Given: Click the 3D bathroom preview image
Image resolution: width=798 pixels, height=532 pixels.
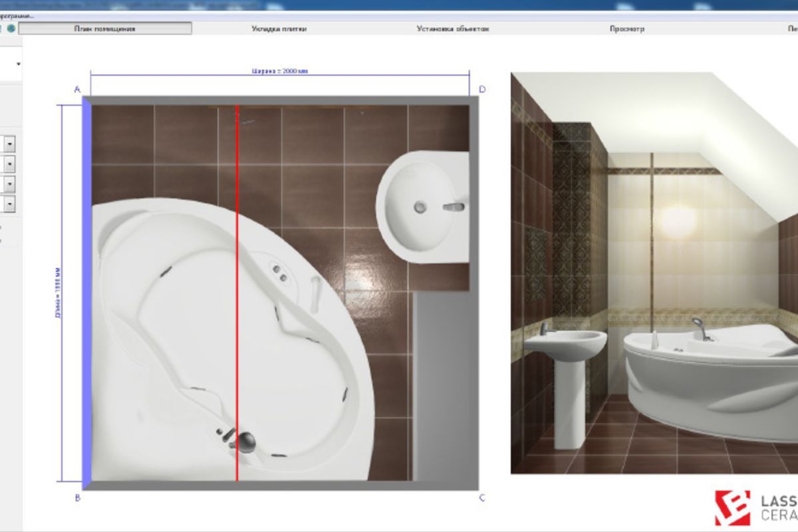Looking at the screenshot, I should click(x=654, y=273).
